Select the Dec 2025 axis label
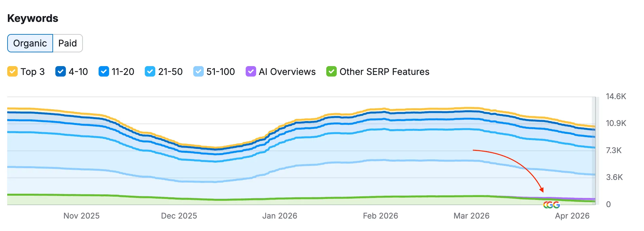Viewport: 644px width, 231px height. click(x=179, y=216)
